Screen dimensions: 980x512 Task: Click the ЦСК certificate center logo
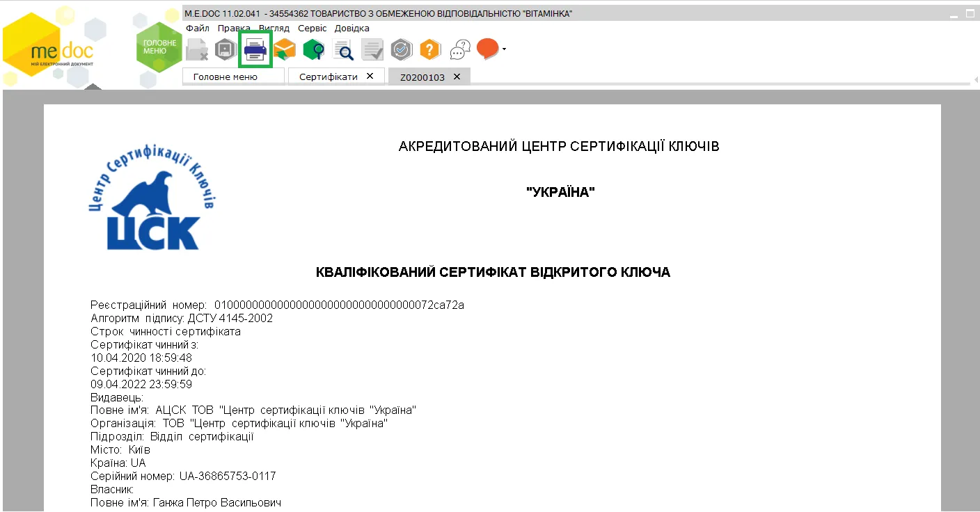(152, 195)
